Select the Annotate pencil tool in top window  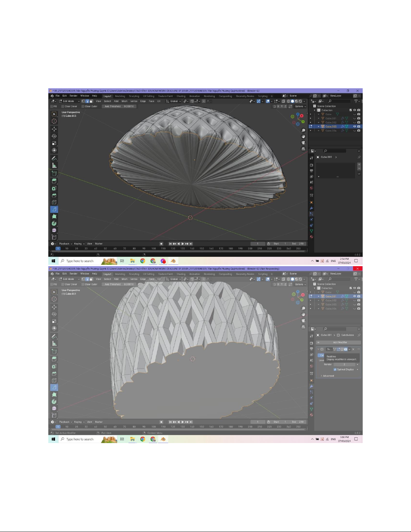click(54, 158)
